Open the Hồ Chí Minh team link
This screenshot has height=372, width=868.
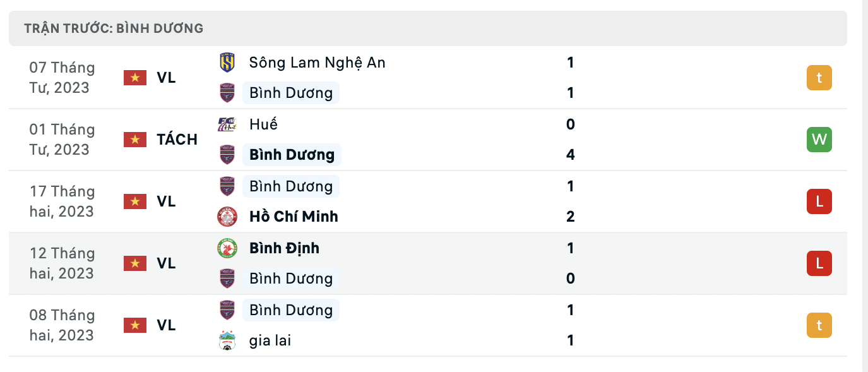tap(294, 217)
